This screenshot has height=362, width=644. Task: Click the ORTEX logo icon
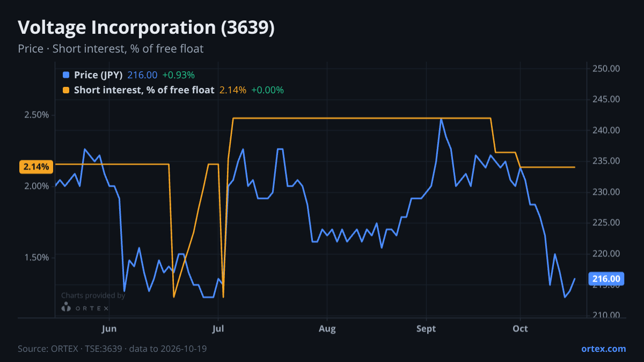click(66, 308)
